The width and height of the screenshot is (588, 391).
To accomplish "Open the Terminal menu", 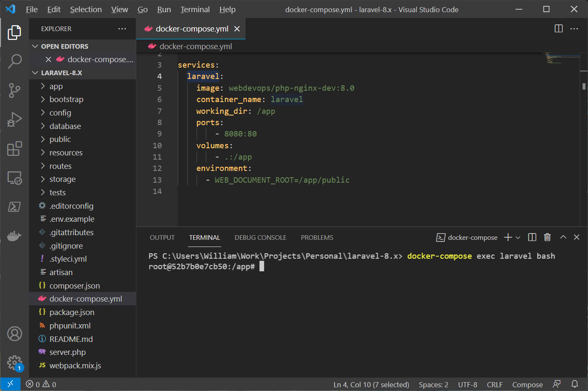I will [x=195, y=9].
